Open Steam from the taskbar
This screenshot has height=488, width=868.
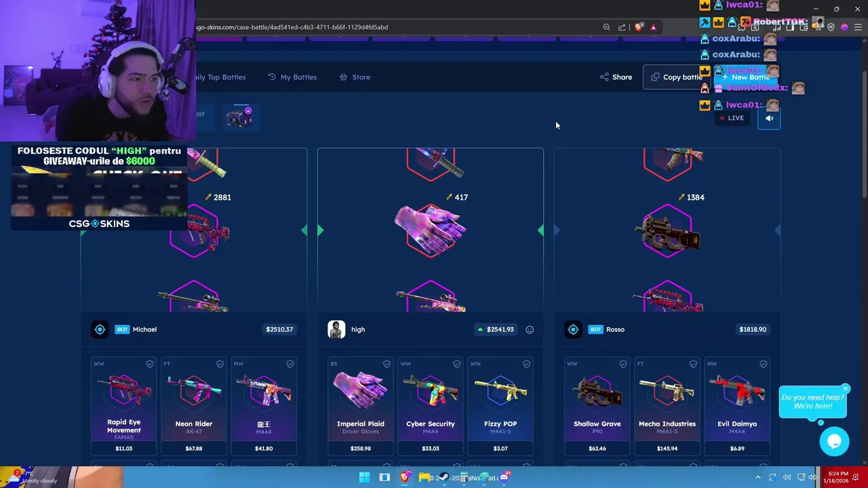pos(444,477)
